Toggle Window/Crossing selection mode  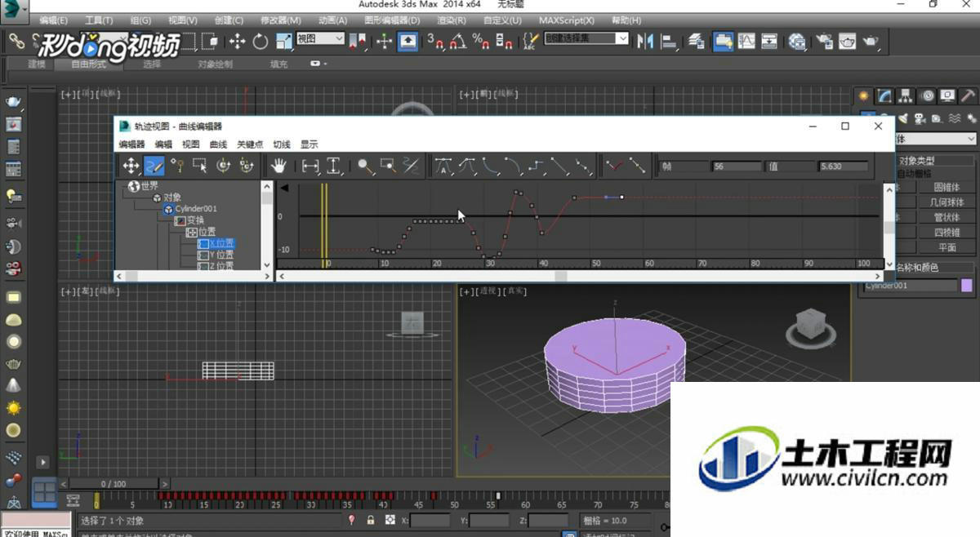tap(210, 41)
